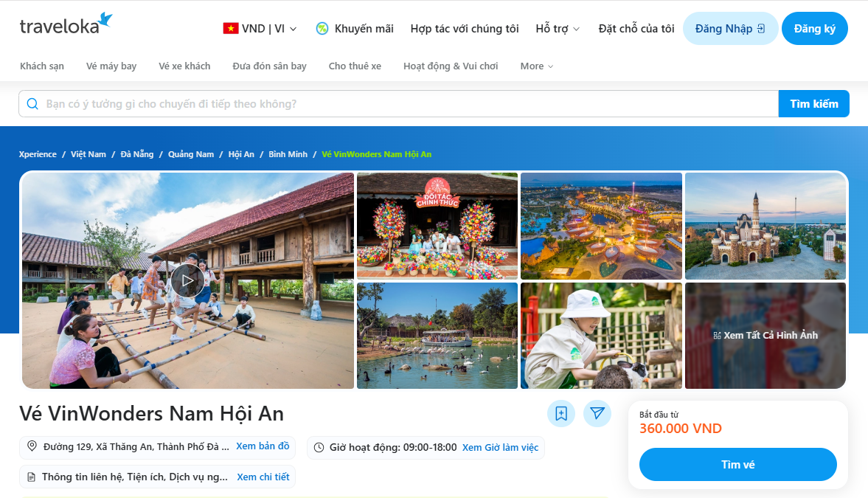
Task: Go to Hoạt động & Vui chơi tab
Action: point(451,66)
